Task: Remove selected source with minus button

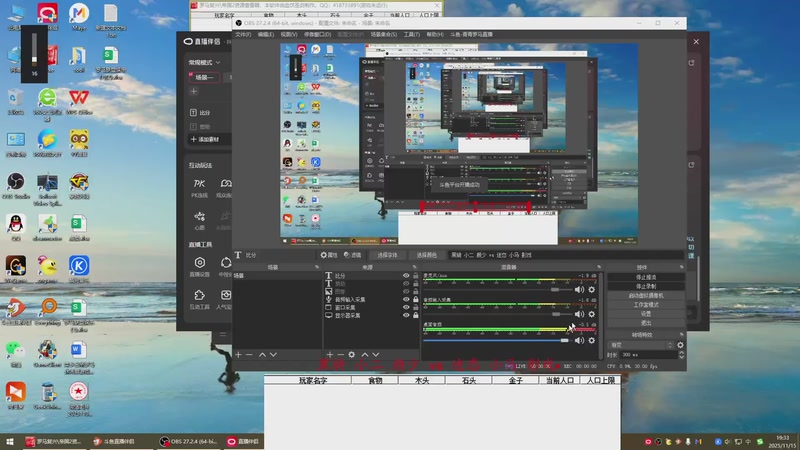Action: click(x=340, y=355)
